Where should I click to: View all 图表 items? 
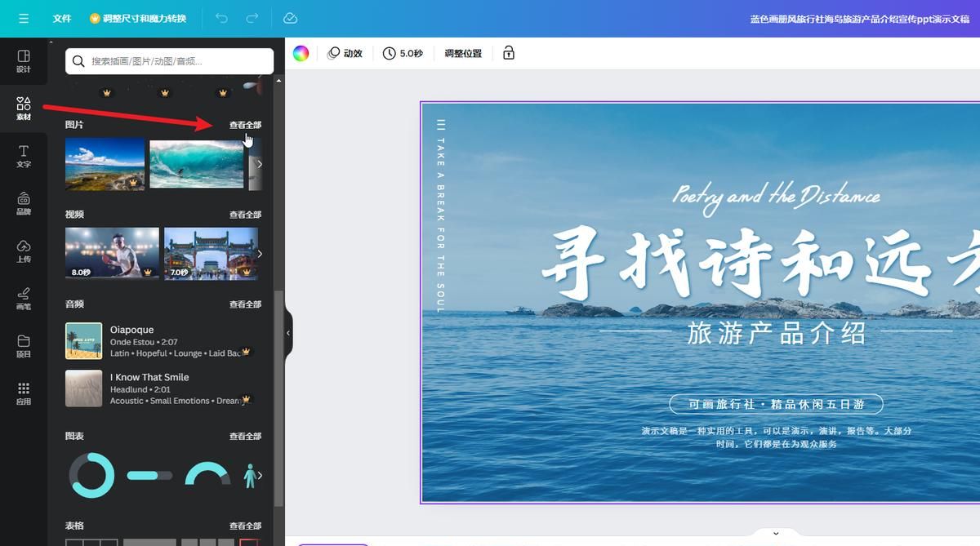pos(245,437)
